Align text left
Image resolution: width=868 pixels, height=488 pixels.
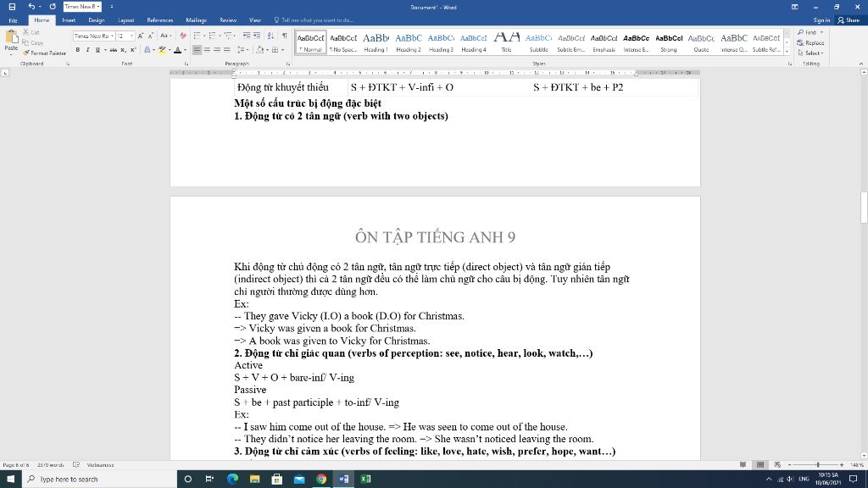197,50
